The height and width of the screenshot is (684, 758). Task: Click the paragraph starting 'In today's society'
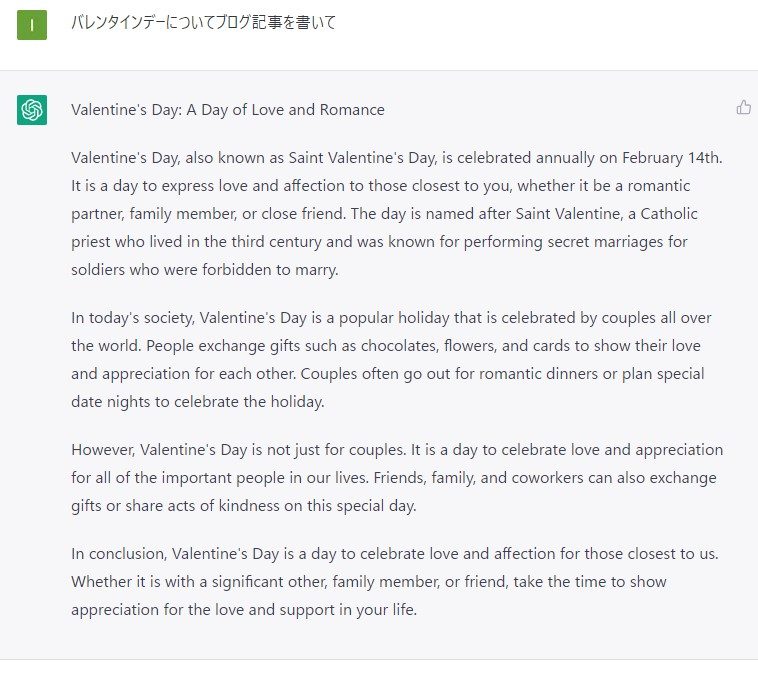[391, 360]
